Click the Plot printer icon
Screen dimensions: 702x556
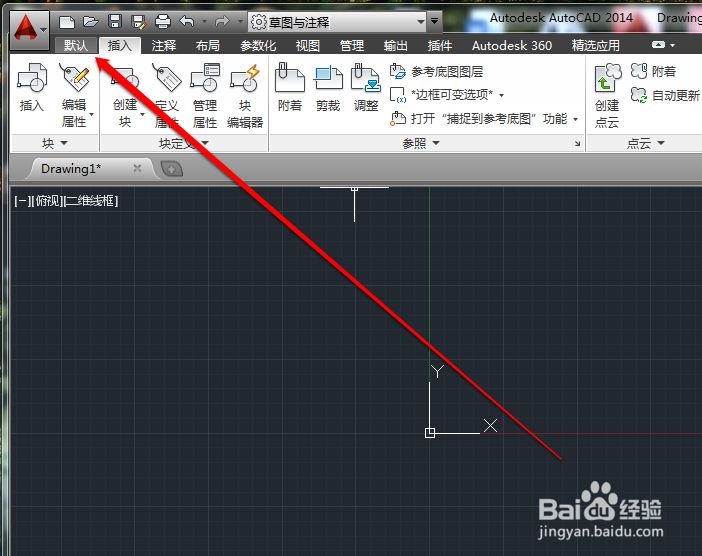point(163,21)
